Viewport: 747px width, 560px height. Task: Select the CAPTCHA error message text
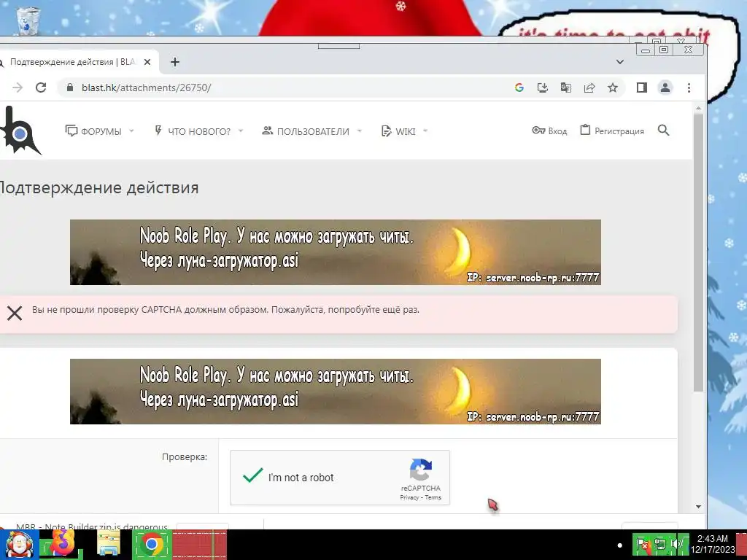pos(225,309)
